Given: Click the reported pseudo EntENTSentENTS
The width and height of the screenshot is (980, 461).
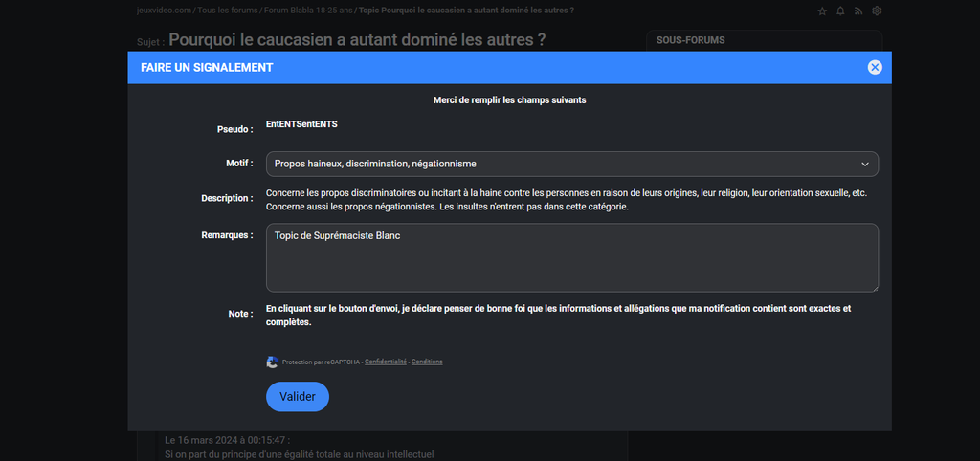Looking at the screenshot, I should coord(301,124).
